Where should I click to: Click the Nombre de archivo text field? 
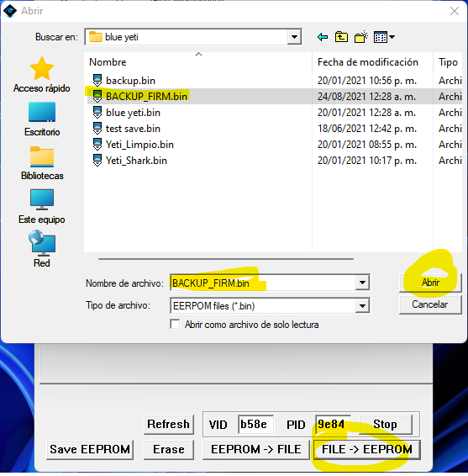point(263,283)
